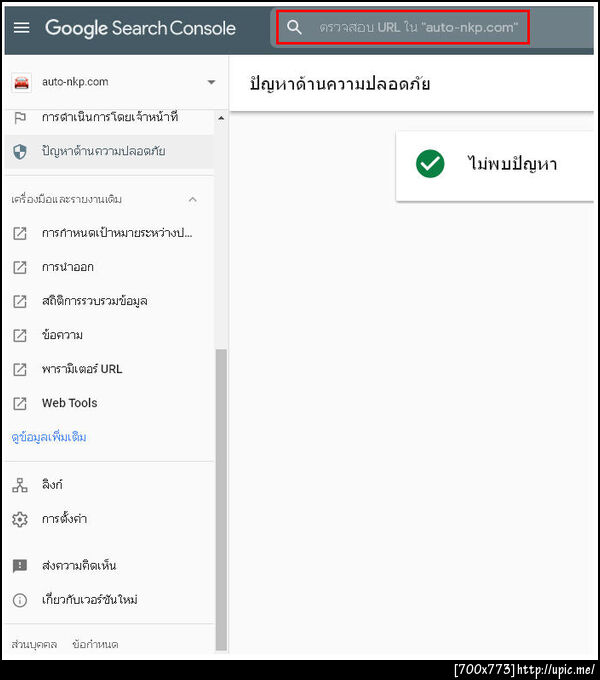Click the info circle icon
Image resolution: width=600 pixels, height=680 pixels.
[x=20, y=600]
